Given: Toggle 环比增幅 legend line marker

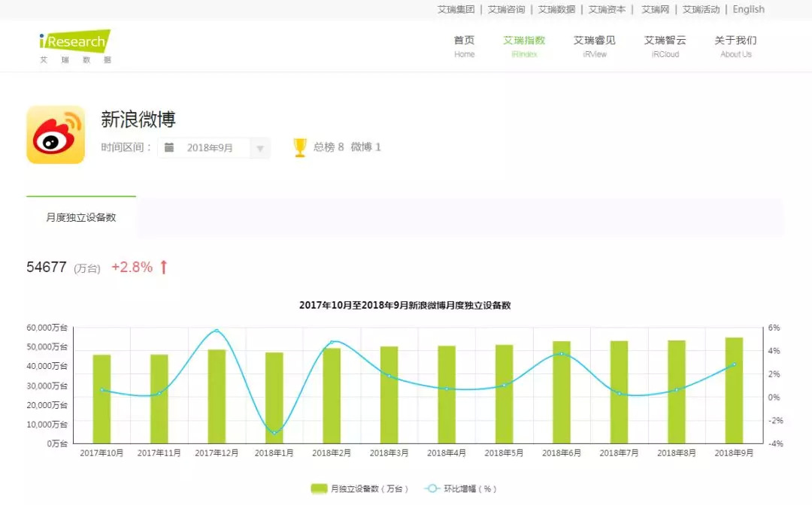Looking at the screenshot, I should click(x=432, y=488).
